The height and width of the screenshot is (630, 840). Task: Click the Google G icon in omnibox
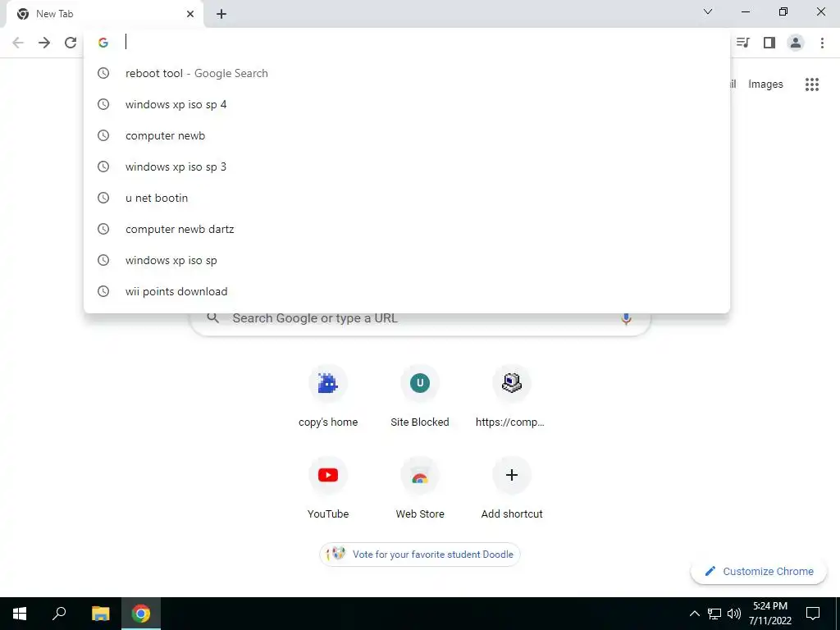coord(103,43)
